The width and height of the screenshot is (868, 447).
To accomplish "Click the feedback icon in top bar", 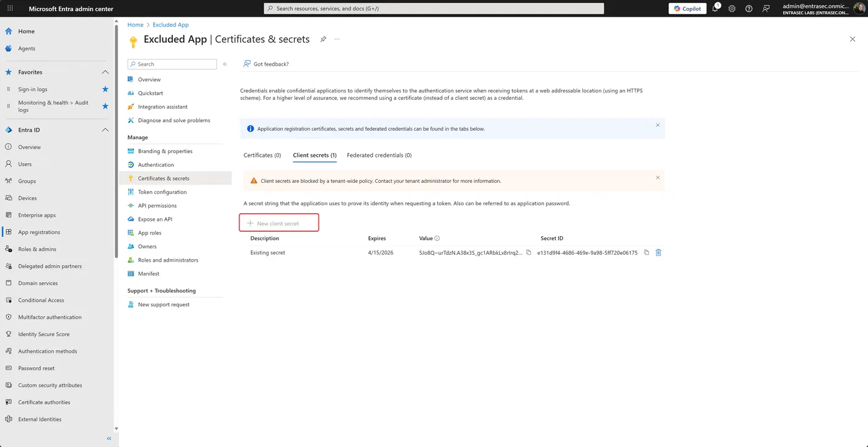I will click(x=766, y=9).
